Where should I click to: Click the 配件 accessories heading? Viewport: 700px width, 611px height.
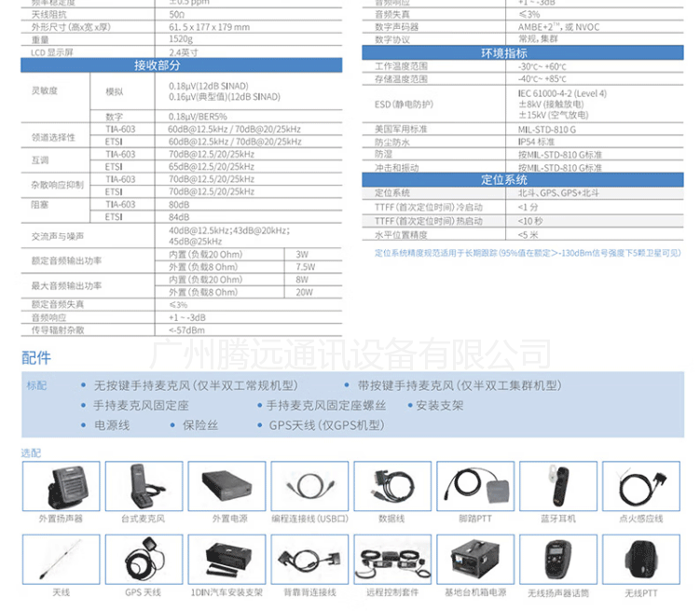pos(36,358)
